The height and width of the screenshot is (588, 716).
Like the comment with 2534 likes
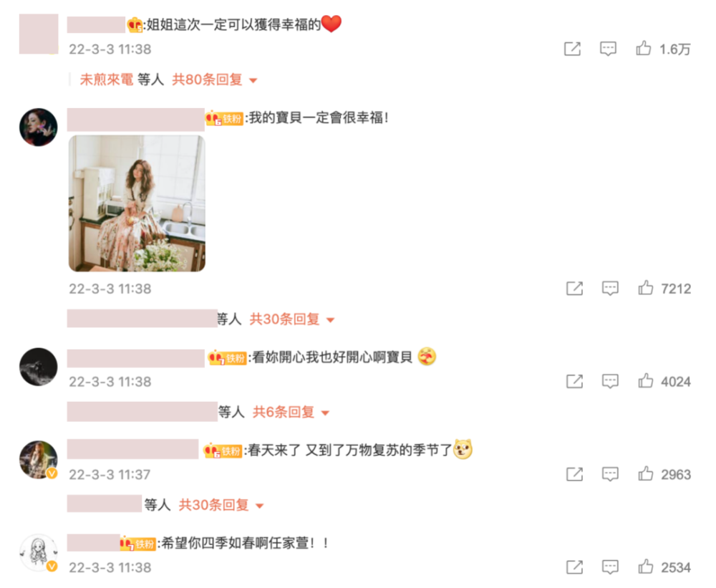(x=645, y=567)
